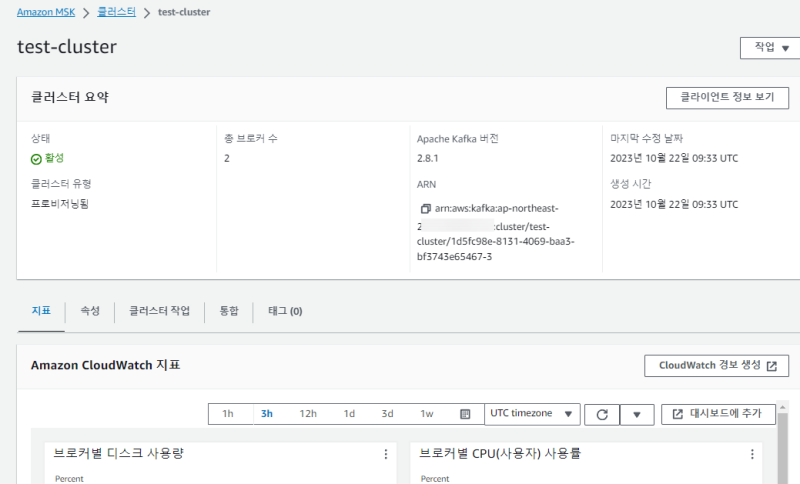Switch to the 클러스터 작업 tab
Screen dimensions: 800x484
(x=159, y=311)
